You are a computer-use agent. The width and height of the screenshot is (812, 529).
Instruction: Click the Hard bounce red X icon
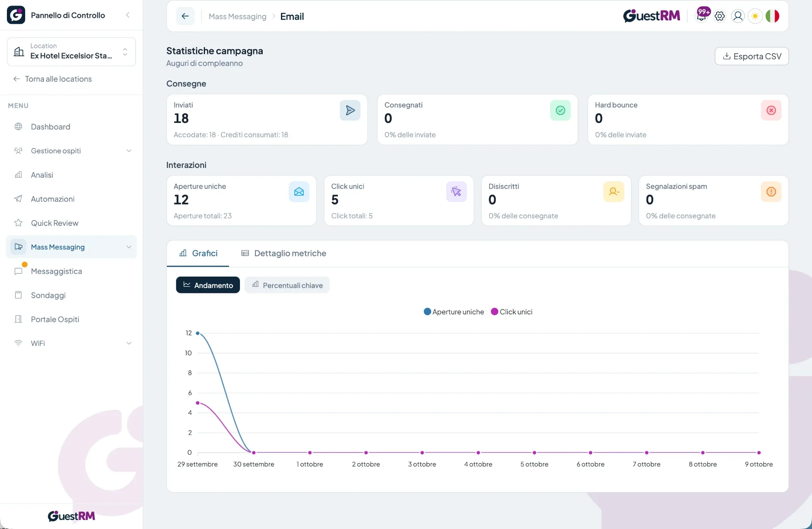pos(771,110)
